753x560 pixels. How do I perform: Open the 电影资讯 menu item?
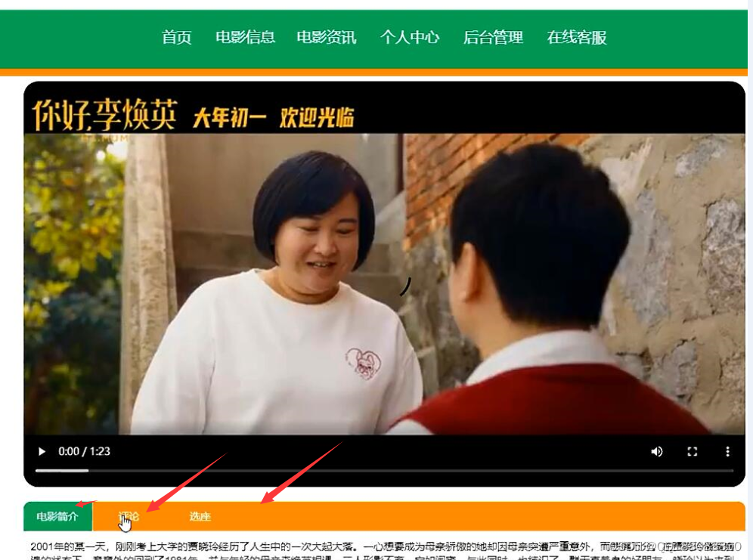(327, 38)
